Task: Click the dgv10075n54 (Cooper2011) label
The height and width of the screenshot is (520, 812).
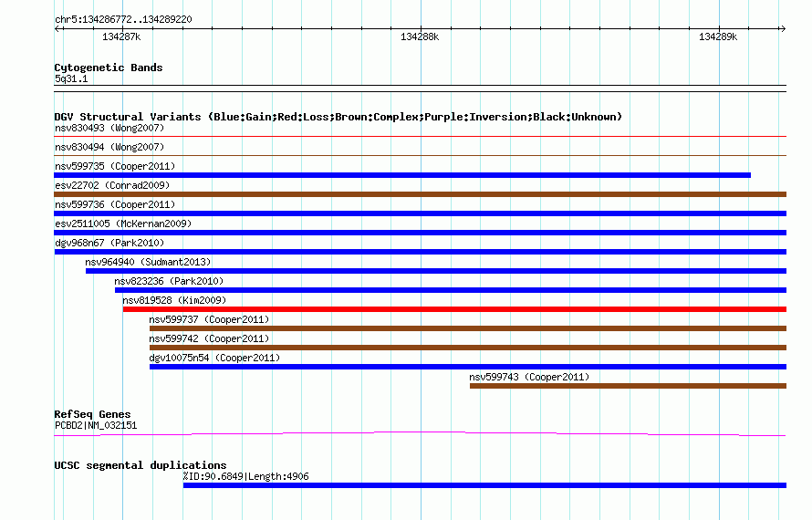Action: (x=214, y=358)
